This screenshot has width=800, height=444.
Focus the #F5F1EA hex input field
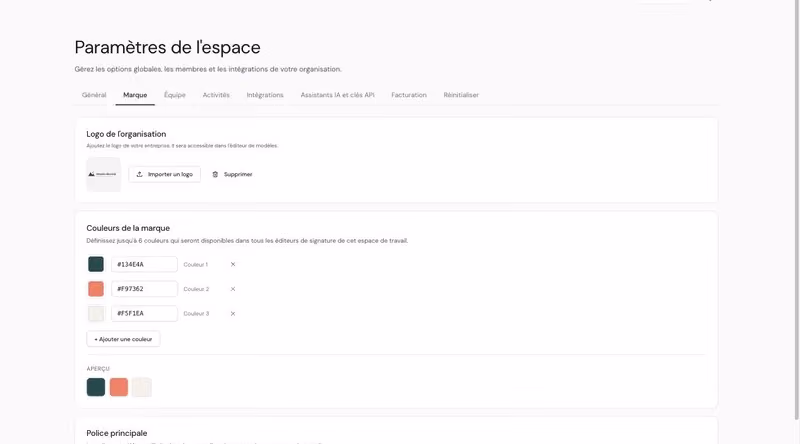click(x=144, y=313)
